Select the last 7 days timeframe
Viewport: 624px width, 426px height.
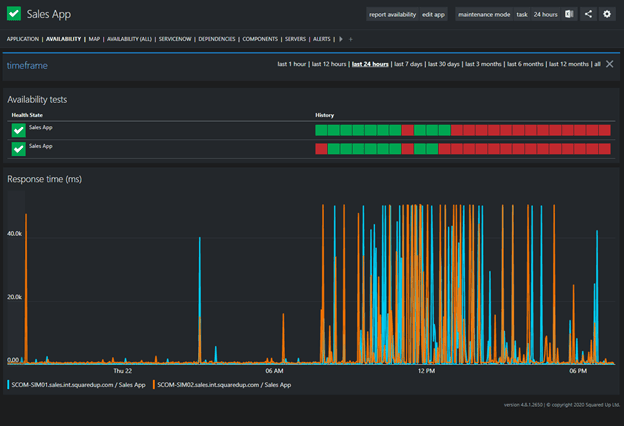(x=407, y=64)
